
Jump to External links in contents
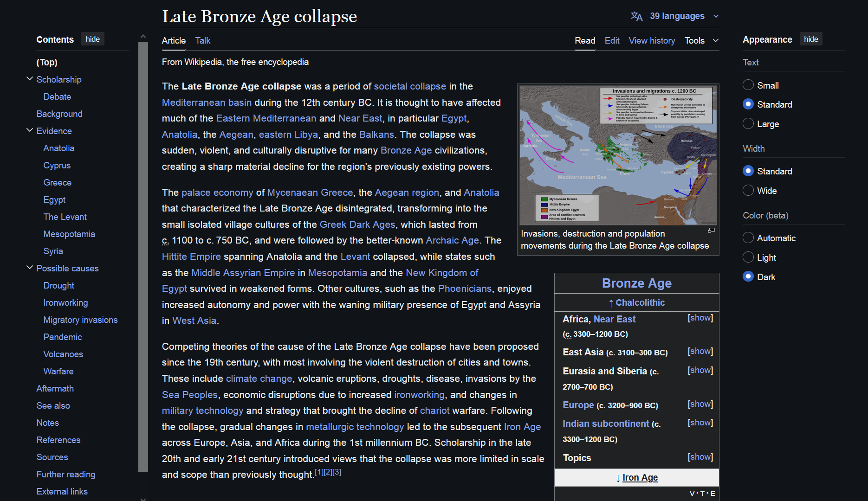[x=62, y=491]
